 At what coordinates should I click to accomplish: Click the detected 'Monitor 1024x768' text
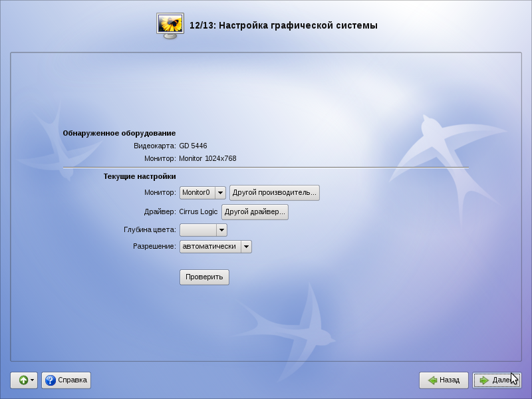point(207,159)
